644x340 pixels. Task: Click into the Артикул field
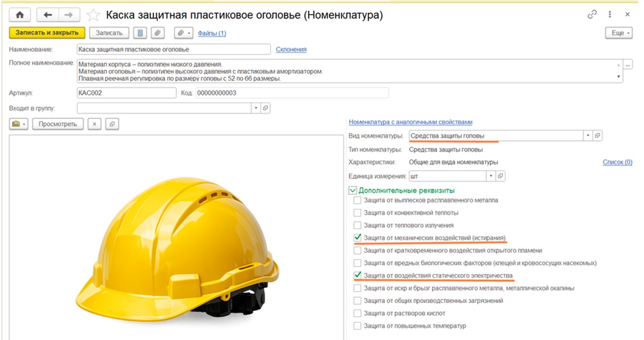(126, 93)
